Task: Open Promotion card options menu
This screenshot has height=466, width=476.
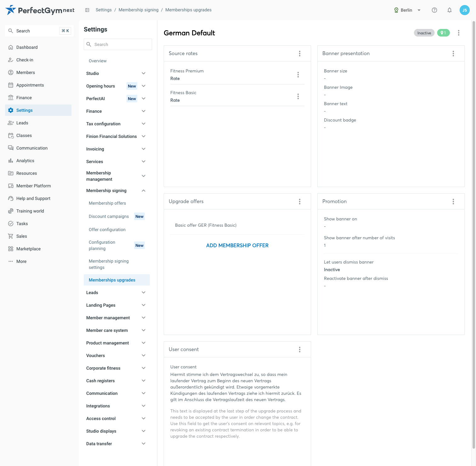Action: click(453, 202)
